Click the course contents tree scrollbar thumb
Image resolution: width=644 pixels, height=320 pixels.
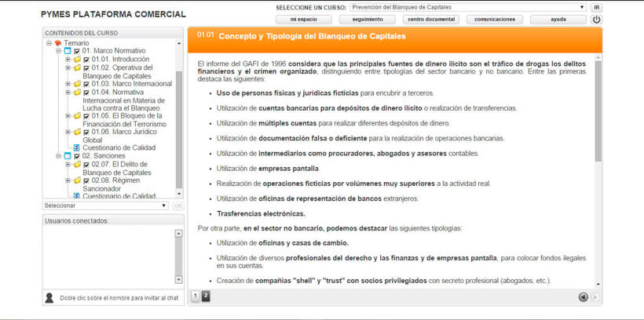(178, 129)
